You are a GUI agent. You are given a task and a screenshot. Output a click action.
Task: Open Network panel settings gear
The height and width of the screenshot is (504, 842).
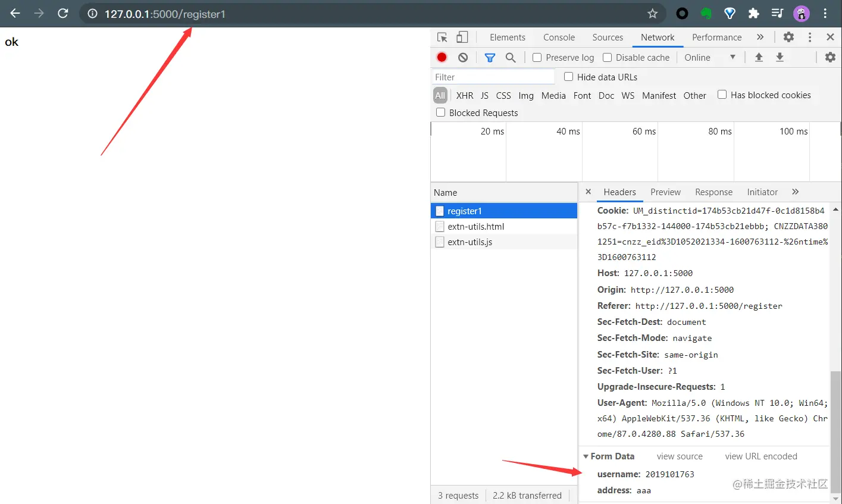click(830, 57)
